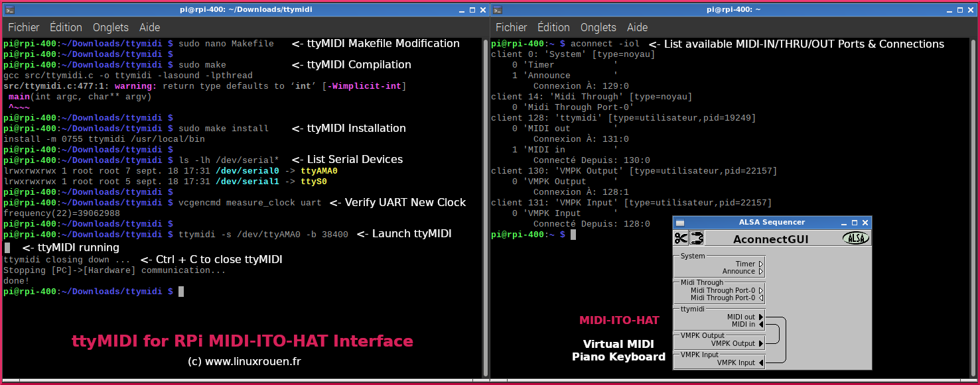
Task: Click the ALSA logo in AconnectGUI
Action: [856, 239]
